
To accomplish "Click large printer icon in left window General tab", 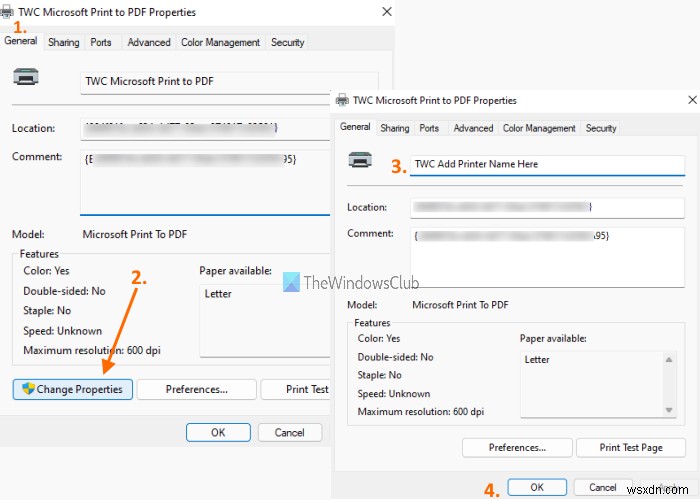I will click(x=26, y=77).
